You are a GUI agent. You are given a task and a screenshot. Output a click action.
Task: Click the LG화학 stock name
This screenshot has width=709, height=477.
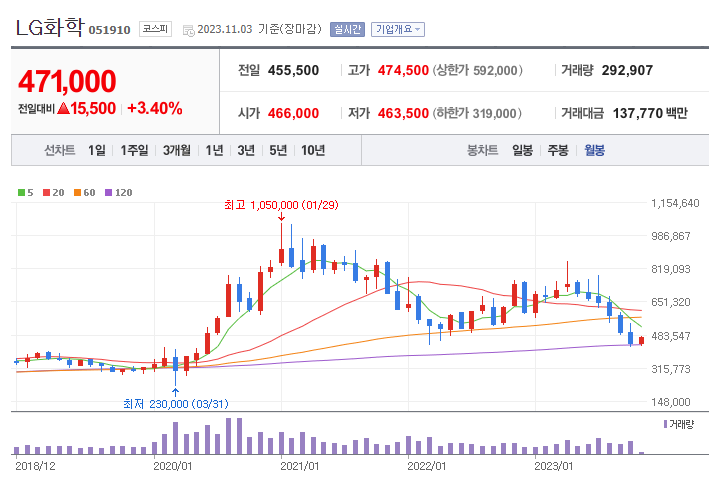click(x=50, y=28)
